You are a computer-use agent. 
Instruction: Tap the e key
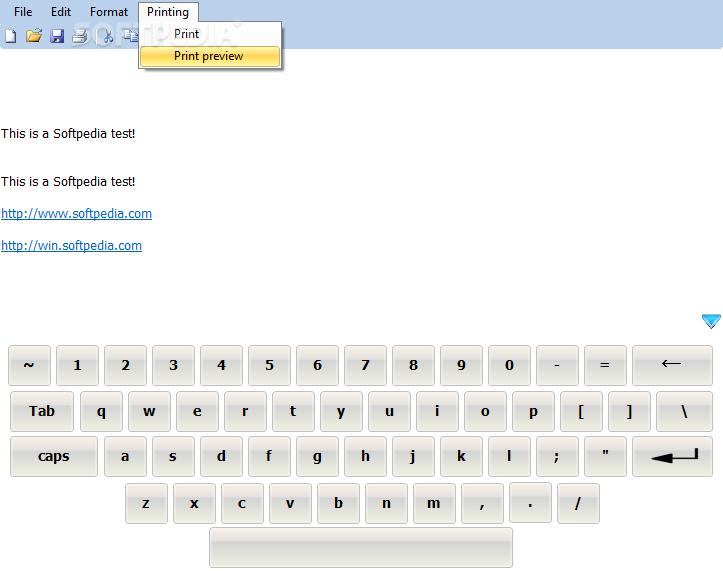tap(197, 411)
